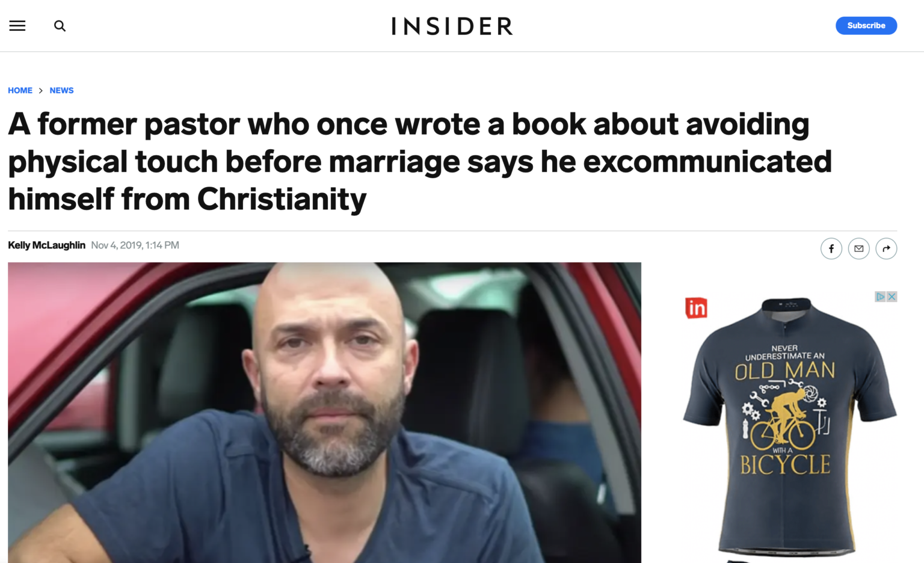The image size is (924, 563).
Task: Open the cycling jersey advertisement
Action: pos(789,427)
